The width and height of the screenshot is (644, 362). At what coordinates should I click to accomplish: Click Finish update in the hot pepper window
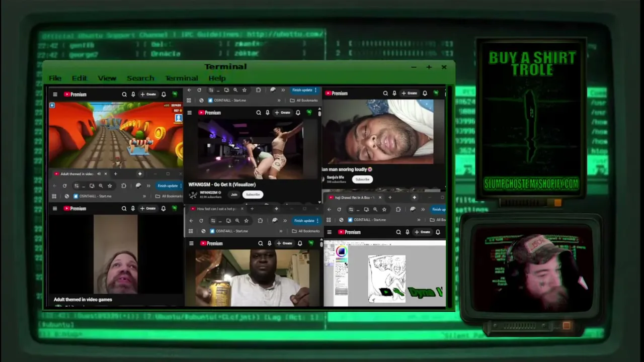(x=304, y=221)
